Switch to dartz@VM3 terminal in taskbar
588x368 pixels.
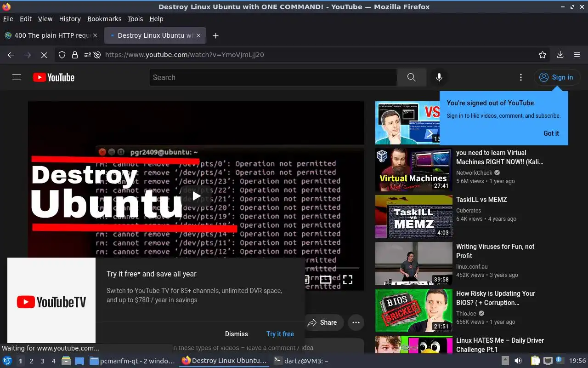301,361
